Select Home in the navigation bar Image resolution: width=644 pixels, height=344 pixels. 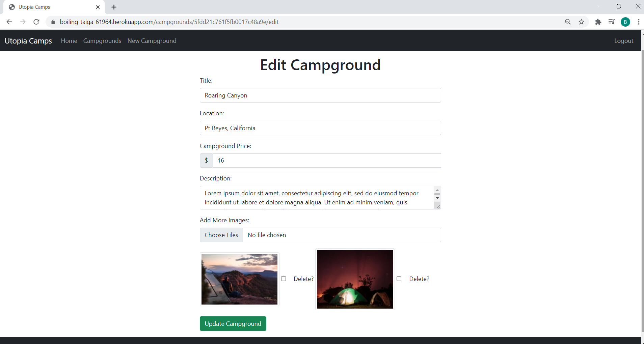pos(69,40)
